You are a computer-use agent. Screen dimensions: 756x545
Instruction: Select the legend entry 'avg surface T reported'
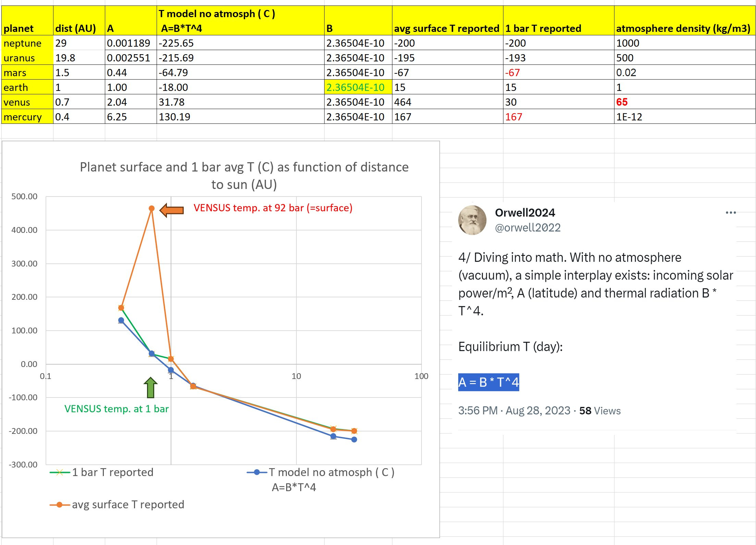(x=117, y=505)
